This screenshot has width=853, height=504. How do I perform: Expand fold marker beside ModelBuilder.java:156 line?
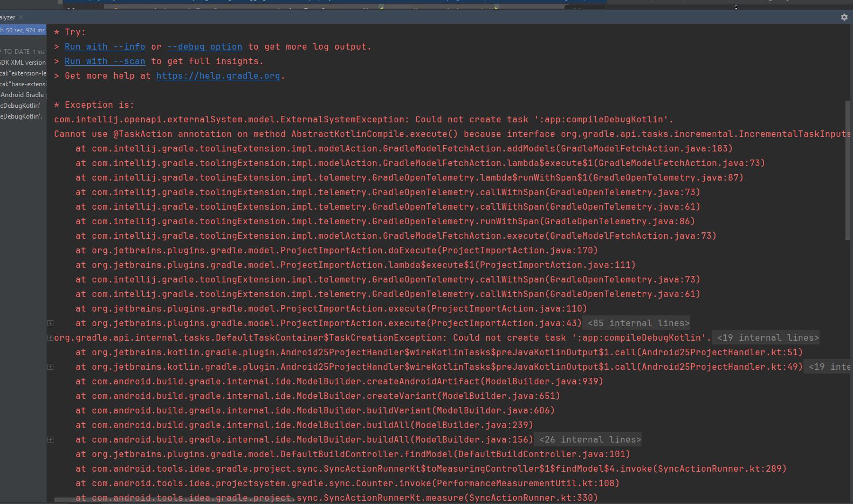pos(50,440)
